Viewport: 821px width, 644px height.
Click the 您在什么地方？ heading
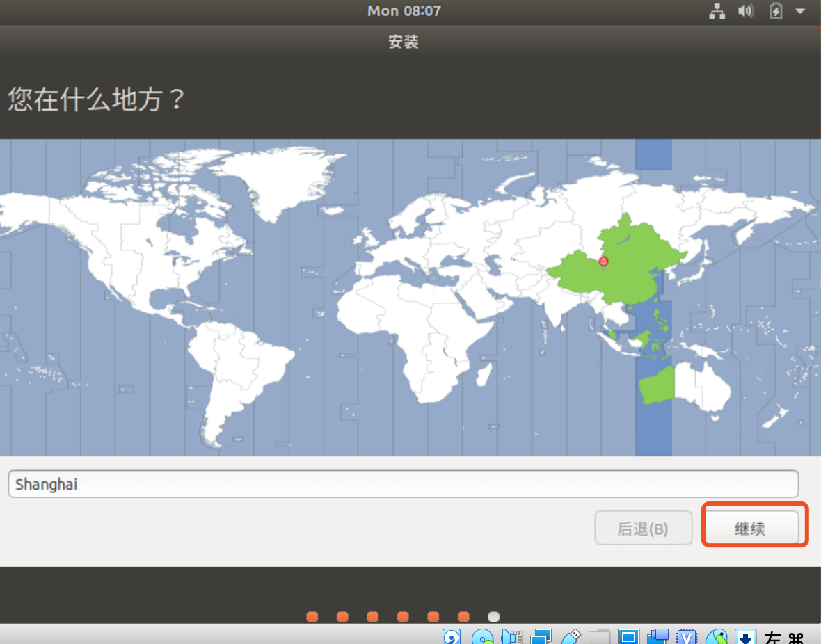(97, 99)
